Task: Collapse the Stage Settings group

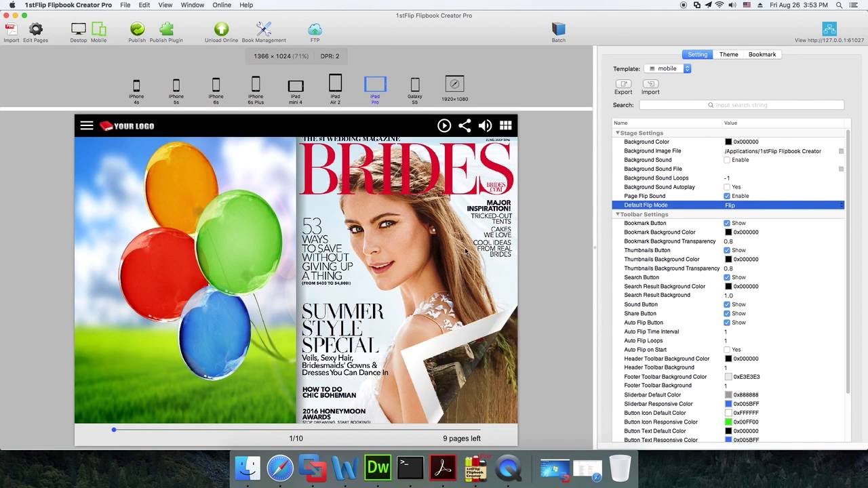Action: (x=618, y=133)
